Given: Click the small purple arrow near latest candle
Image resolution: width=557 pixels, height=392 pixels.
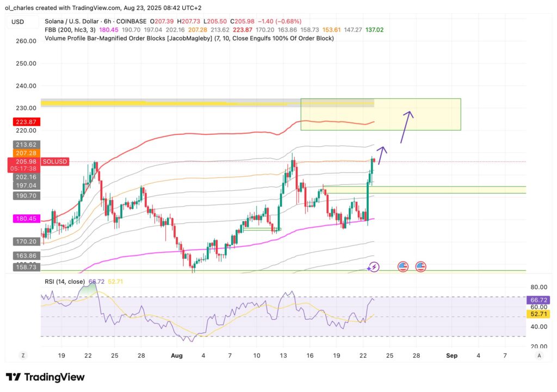Looking at the screenshot, I should [381, 154].
